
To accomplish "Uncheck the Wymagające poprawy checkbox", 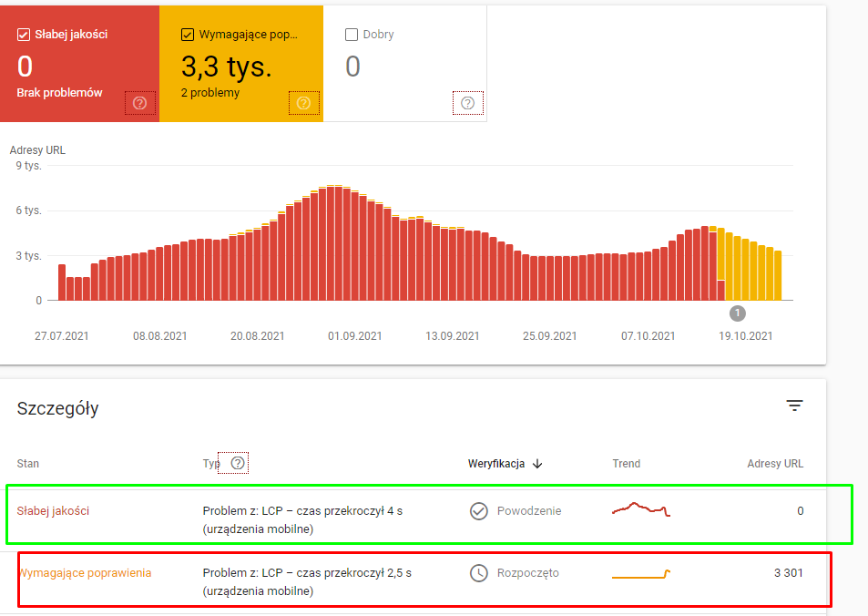I will pos(188,35).
